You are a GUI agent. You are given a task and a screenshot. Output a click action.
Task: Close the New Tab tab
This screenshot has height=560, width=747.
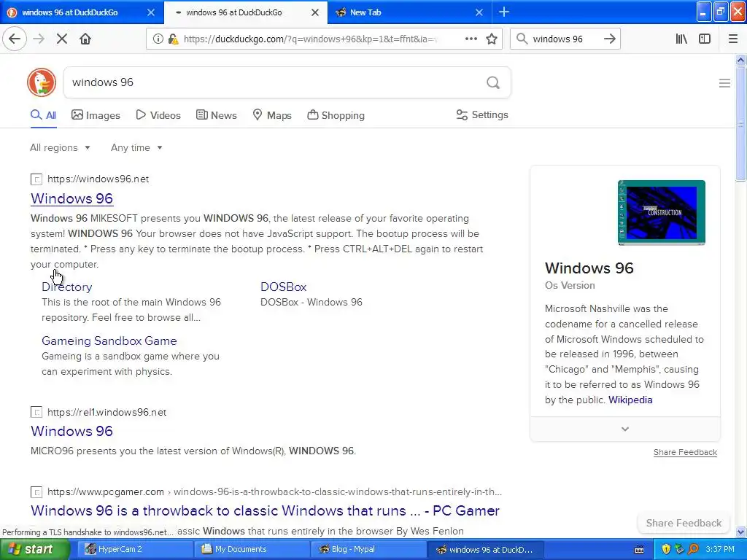pyautogui.click(x=479, y=12)
